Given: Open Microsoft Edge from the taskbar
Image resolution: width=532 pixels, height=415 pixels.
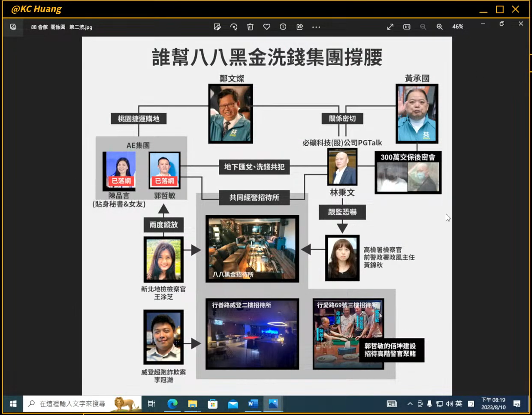Looking at the screenshot, I should click(x=172, y=404).
